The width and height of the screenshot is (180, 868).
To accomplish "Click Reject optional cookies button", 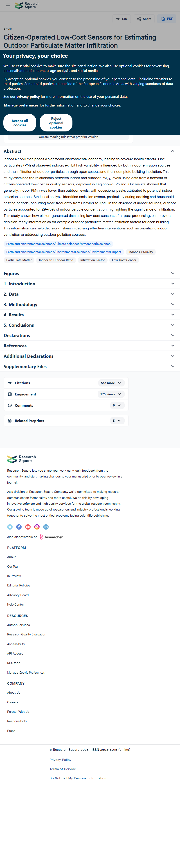I will point(56,123).
